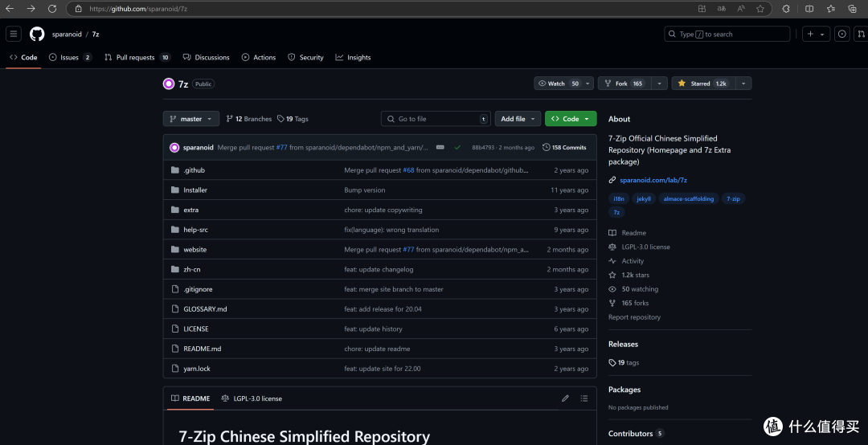Screen dimensions: 868x445
Task: Open the browser favorites list icon
Action: [x=831, y=9]
